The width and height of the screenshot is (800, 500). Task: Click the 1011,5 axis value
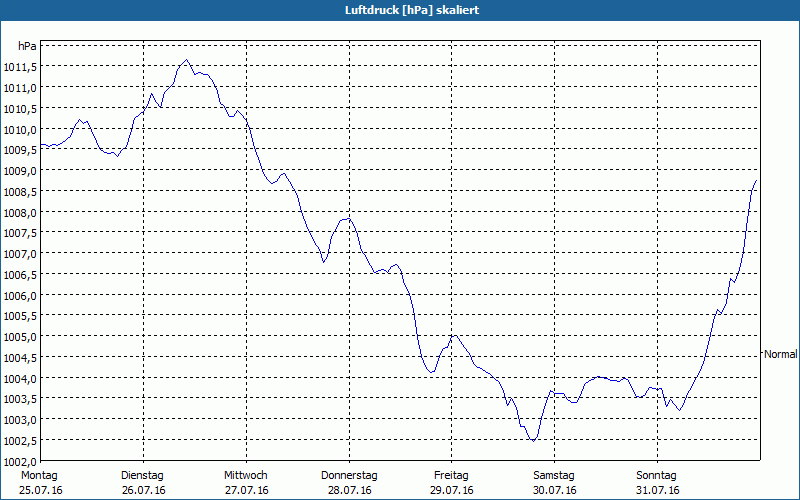[20, 67]
